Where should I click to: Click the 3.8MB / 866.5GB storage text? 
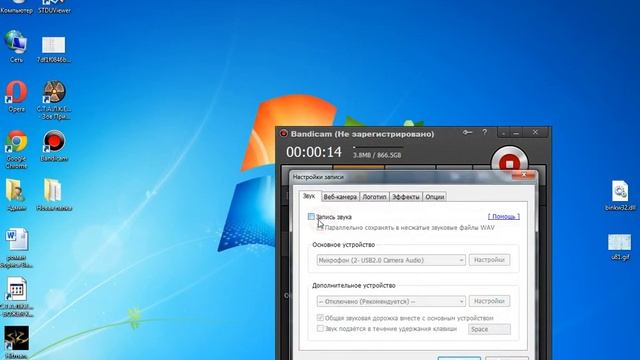[377, 155]
